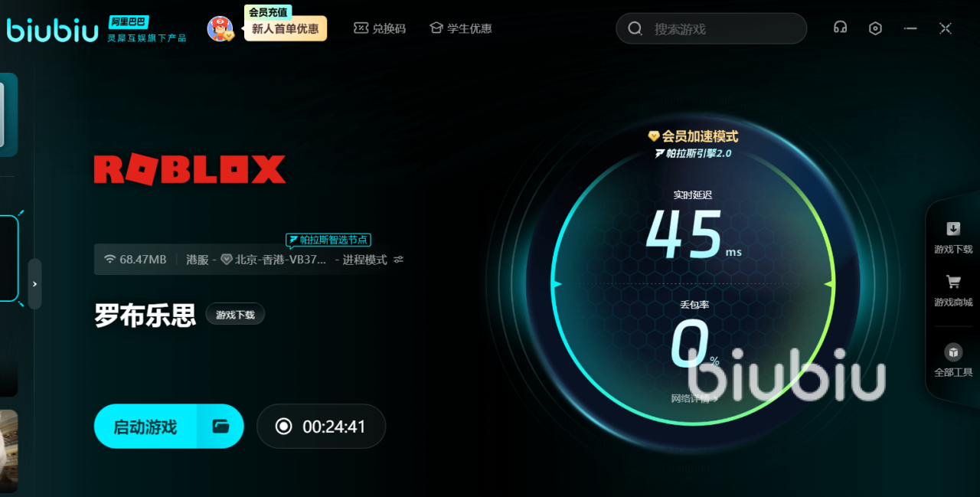This screenshot has width=980, height=497.
Task: Toggle 会员加速模式 member acceleration mode
Action: tap(693, 136)
